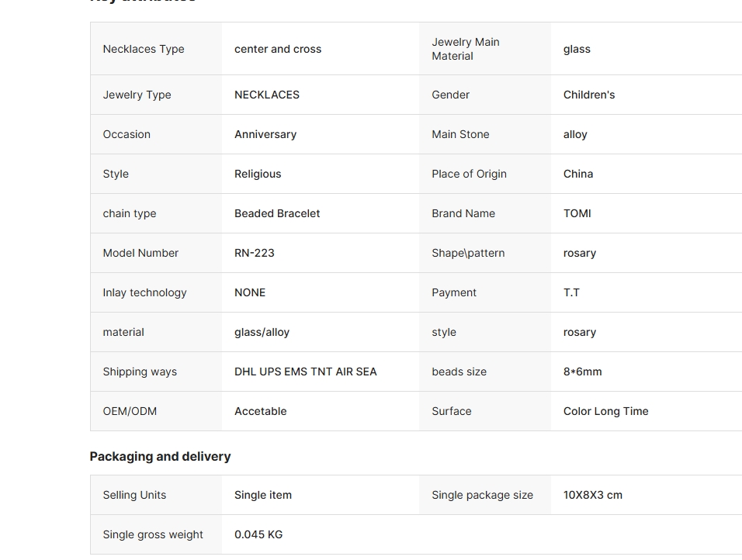The image size is (742, 560).
Task: Click the 'Anniversary' occasion value
Action: point(265,134)
